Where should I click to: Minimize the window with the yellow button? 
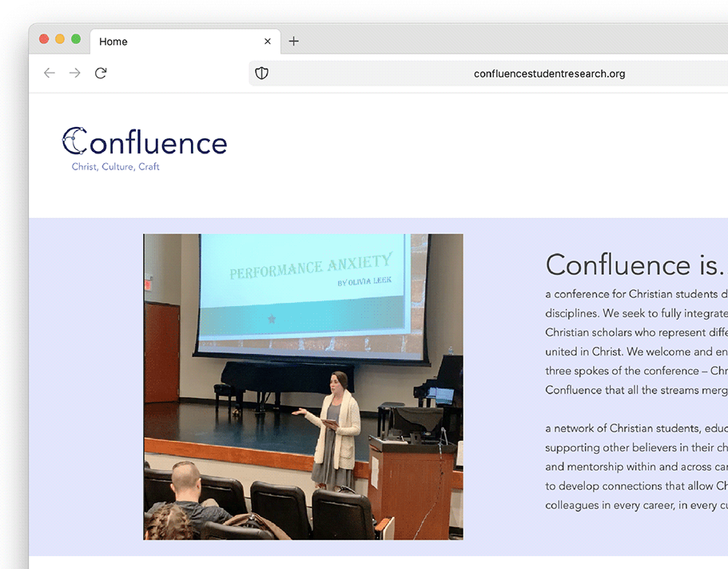[x=60, y=39]
